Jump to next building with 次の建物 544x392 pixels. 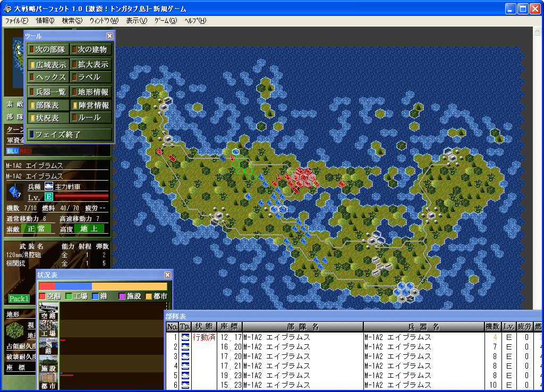click(91, 49)
